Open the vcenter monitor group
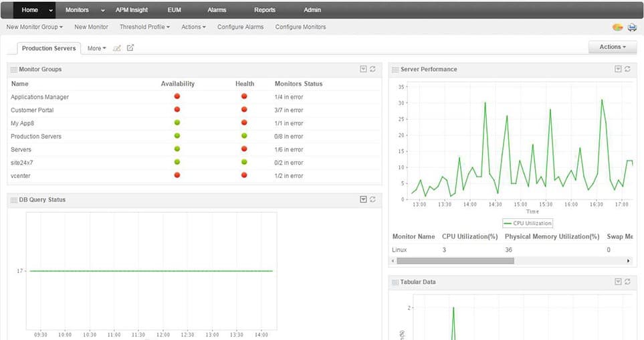 [x=21, y=176]
